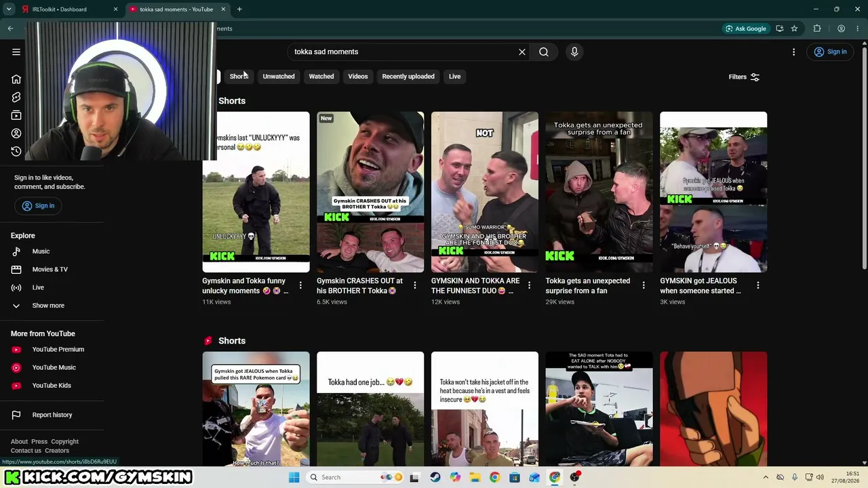Open Report history
868x488 pixels.
point(52,415)
